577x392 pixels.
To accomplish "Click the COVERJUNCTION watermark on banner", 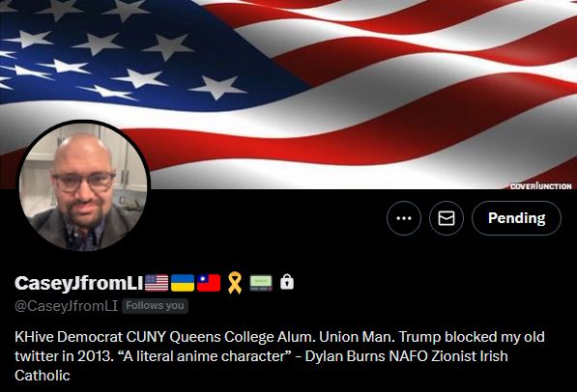I will (x=540, y=186).
